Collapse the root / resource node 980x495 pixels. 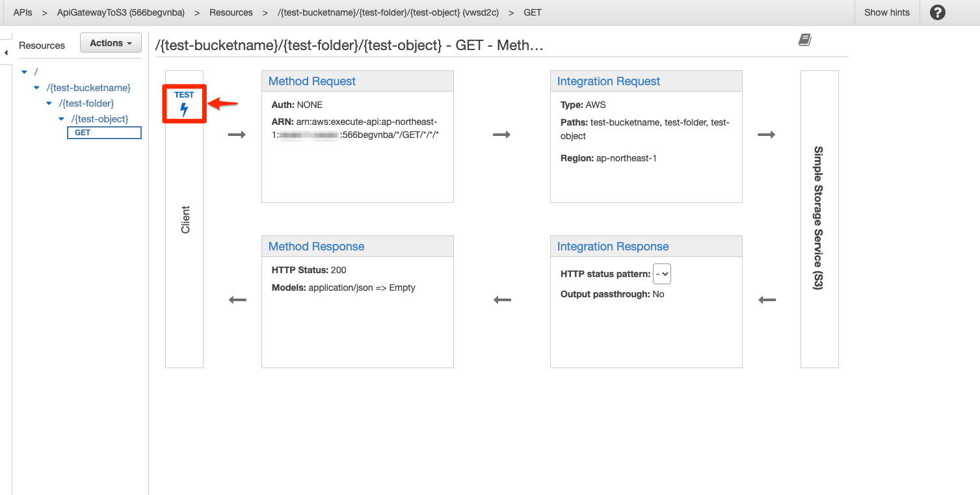coord(24,72)
